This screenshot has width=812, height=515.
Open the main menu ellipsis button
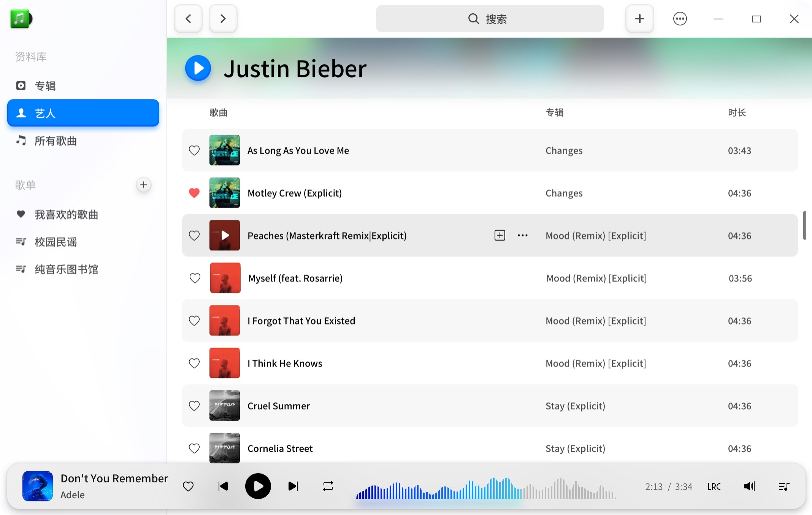(680, 19)
